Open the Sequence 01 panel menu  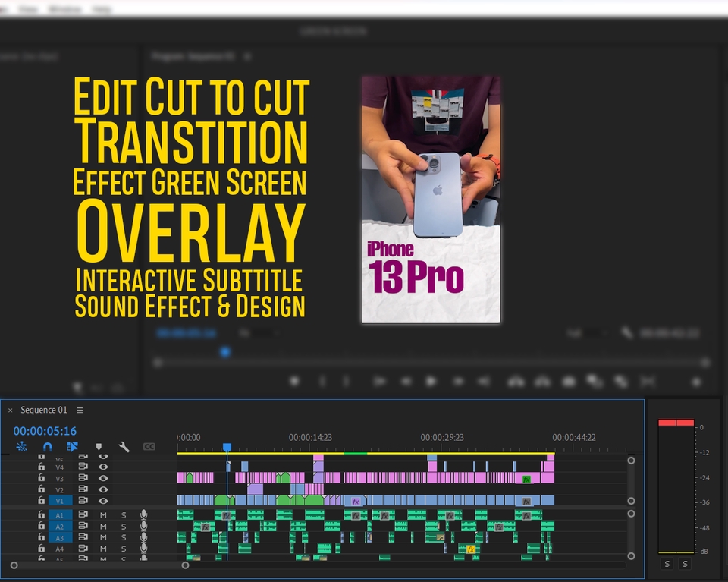[x=80, y=411]
